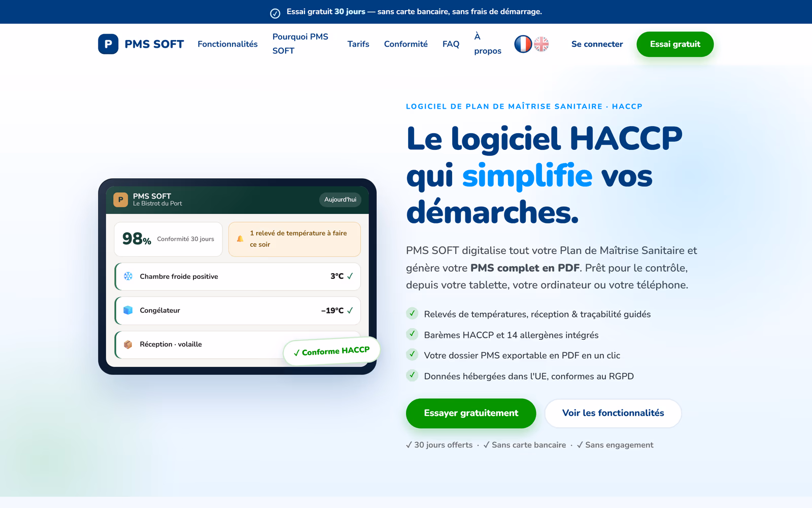Open the Fonctionnalités menu item
This screenshot has height=508, width=812.
(x=227, y=44)
